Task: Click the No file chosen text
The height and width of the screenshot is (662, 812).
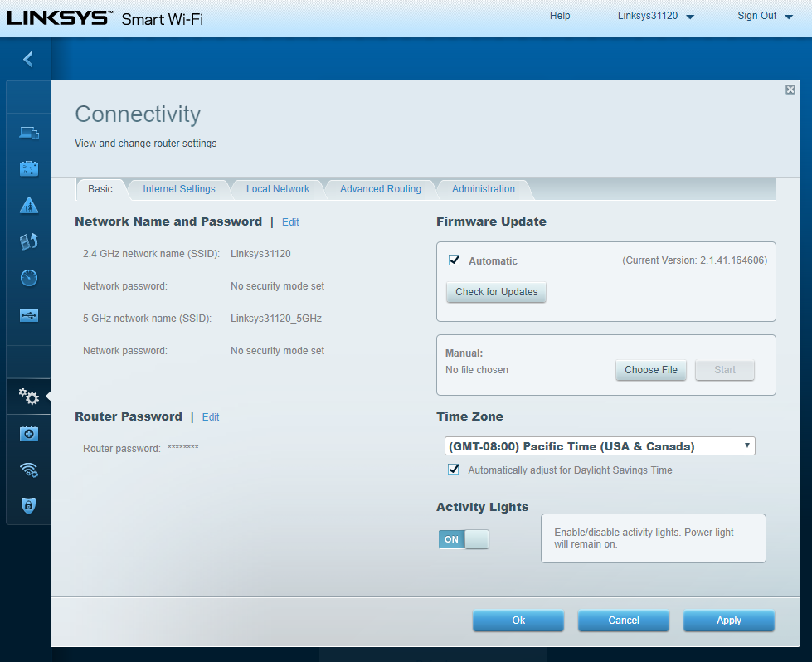Action: (x=477, y=370)
